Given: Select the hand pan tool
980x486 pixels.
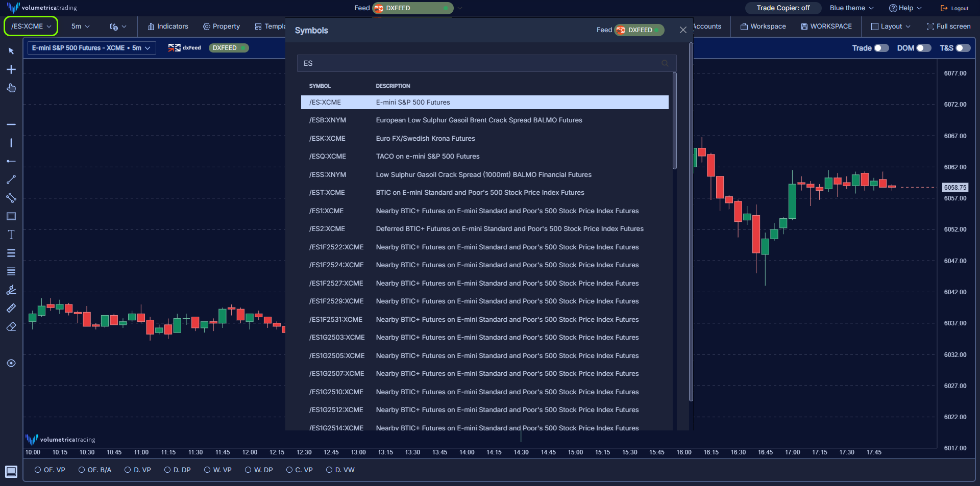Looking at the screenshot, I should click(x=11, y=88).
